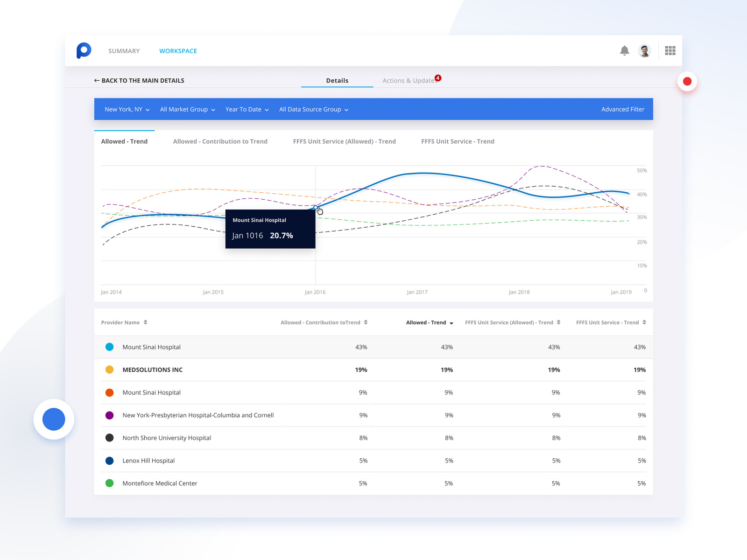Click the sort icon on FFFS Unit Service - Trend column
Viewport: 747px width, 560px height.
pyautogui.click(x=644, y=322)
